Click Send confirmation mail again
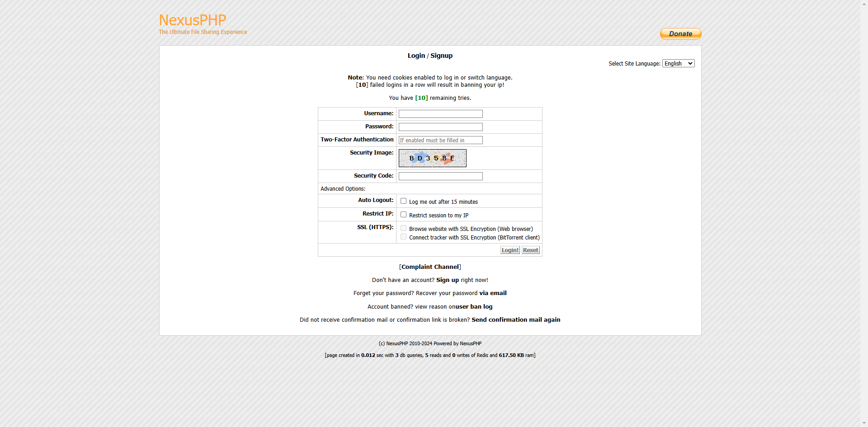This screenshot has height=427, width=868. click(x=515, y=320)
